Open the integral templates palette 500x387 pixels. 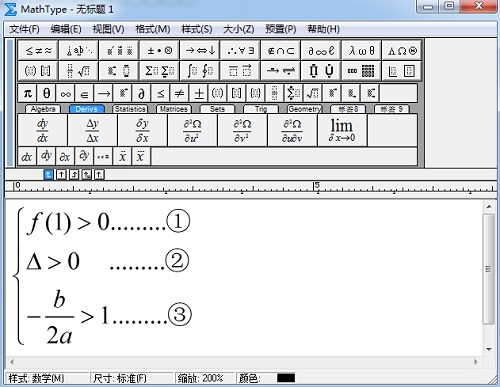200,71
